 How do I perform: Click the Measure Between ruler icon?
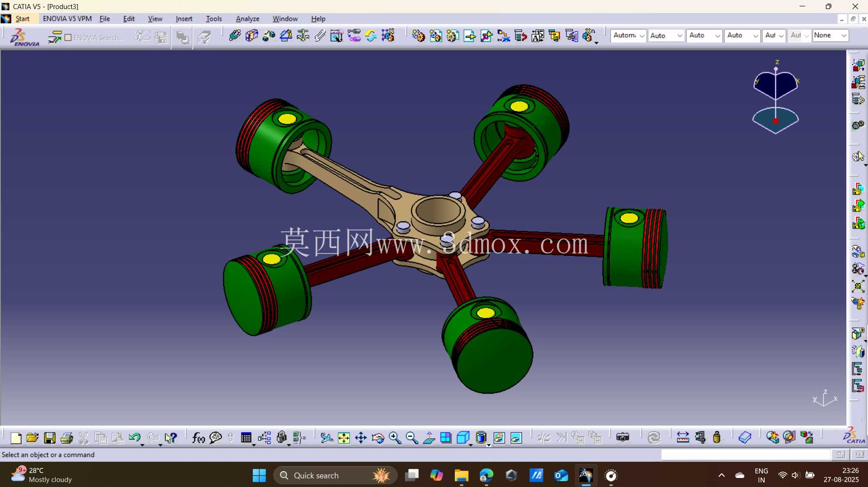[683, 437]
